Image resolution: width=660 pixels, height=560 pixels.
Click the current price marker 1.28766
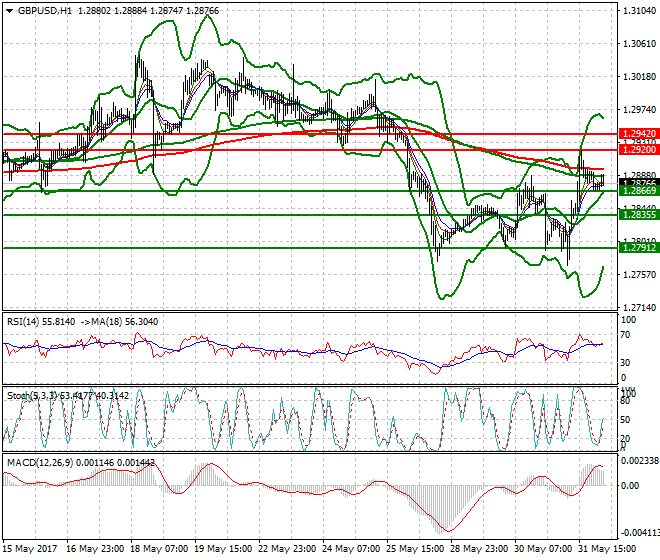pyautogui.click(x=640, y=183)
